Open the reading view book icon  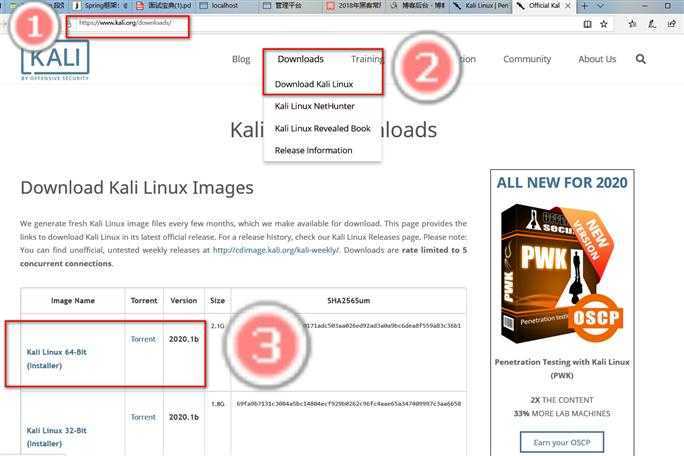588,24
